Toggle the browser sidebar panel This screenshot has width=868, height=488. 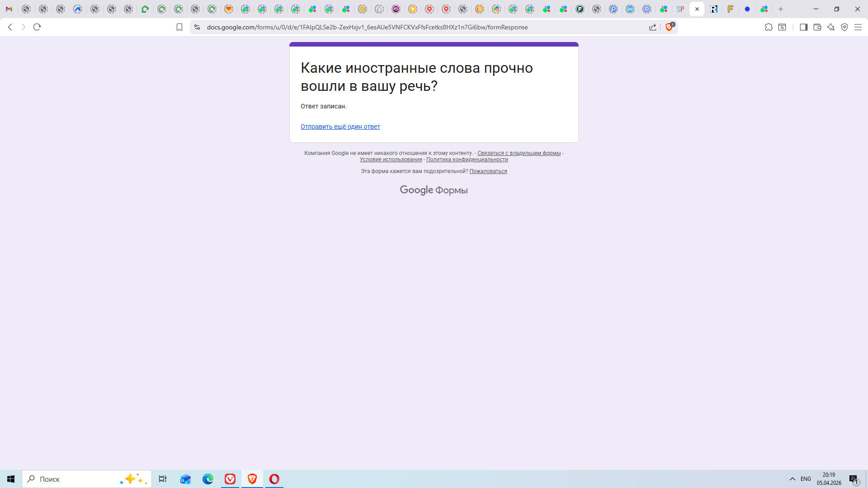(x=803, y=27)
